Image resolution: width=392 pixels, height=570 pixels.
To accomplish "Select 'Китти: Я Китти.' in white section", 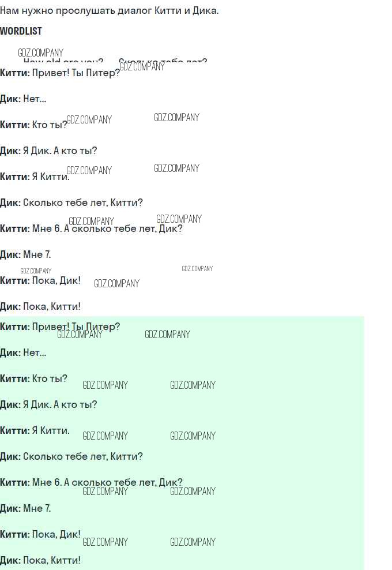I will [35, 177].
